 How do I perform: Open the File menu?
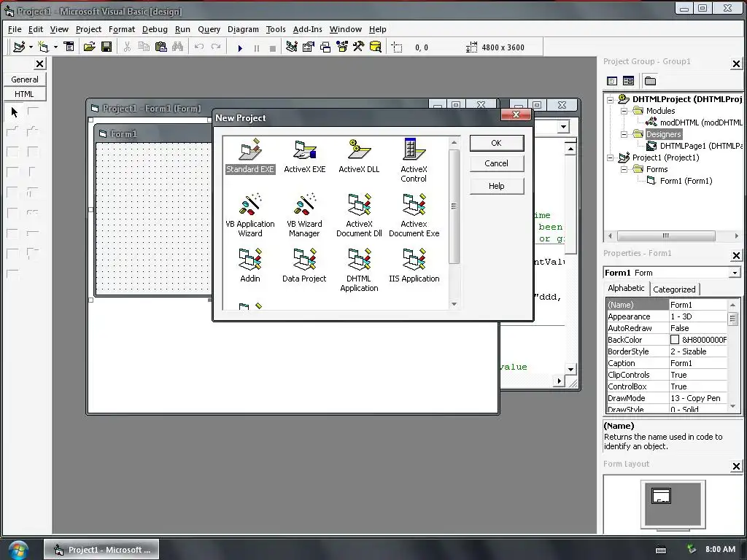click(x=15, y=29)
